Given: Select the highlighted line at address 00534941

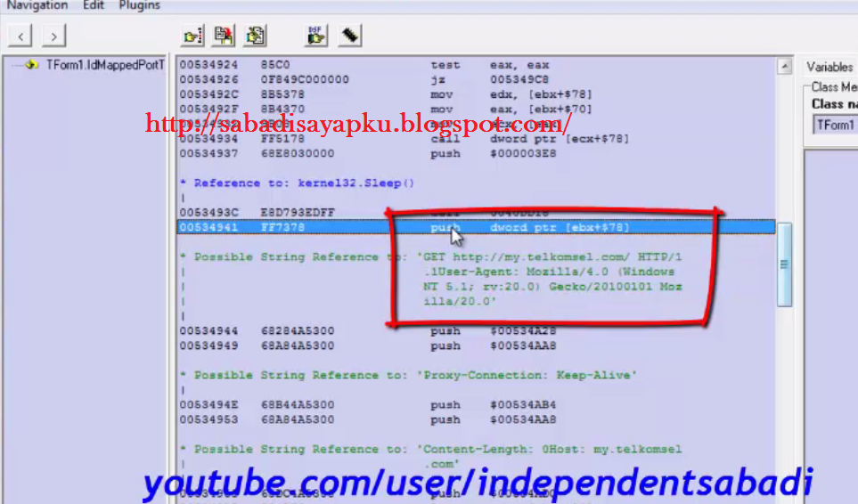Looking at the screenshot, I should pos(475,227).
